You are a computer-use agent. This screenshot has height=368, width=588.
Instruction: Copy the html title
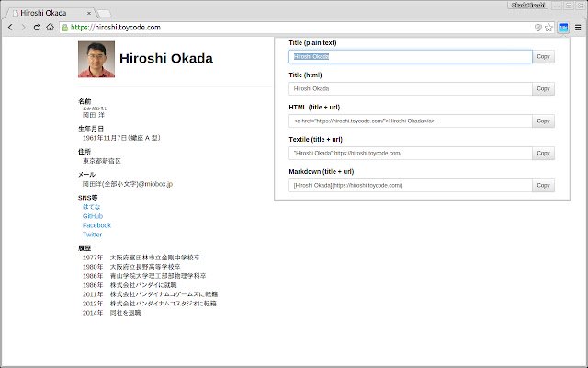click(x=543, y=89)
